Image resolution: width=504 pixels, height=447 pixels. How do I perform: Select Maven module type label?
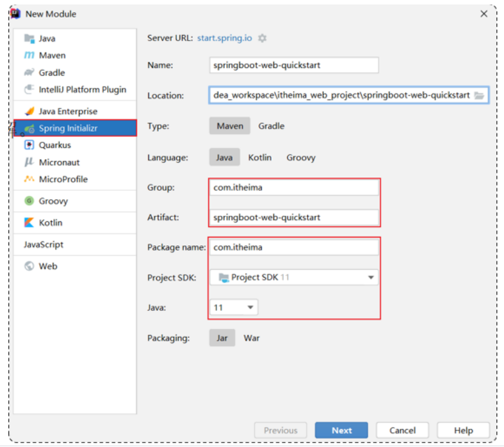coord(52,55)
